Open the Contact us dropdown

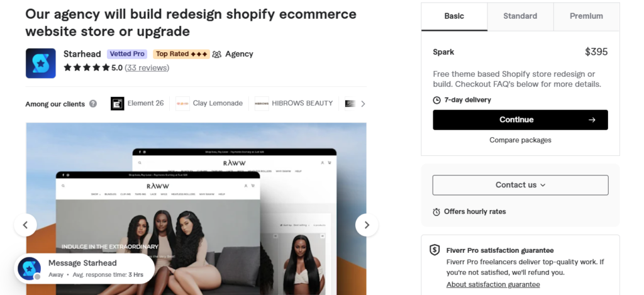pos(520,185)
